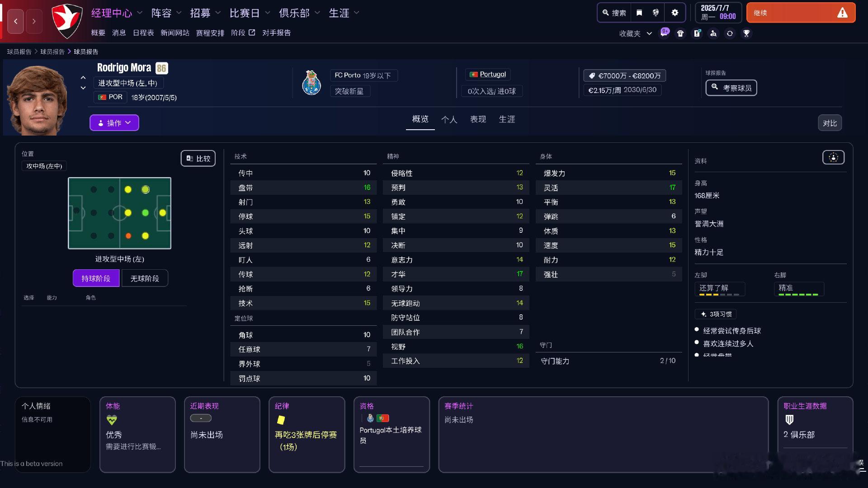Click the FC Porto club badge
Image resolution: width=868 pixels, height=488 pixels.
point(311,83)
